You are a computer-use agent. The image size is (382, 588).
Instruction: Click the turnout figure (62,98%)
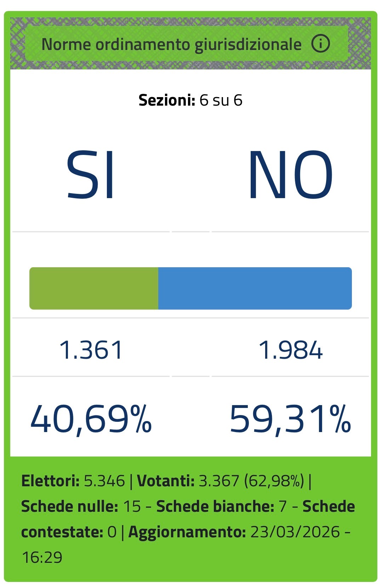click(274, 481)
